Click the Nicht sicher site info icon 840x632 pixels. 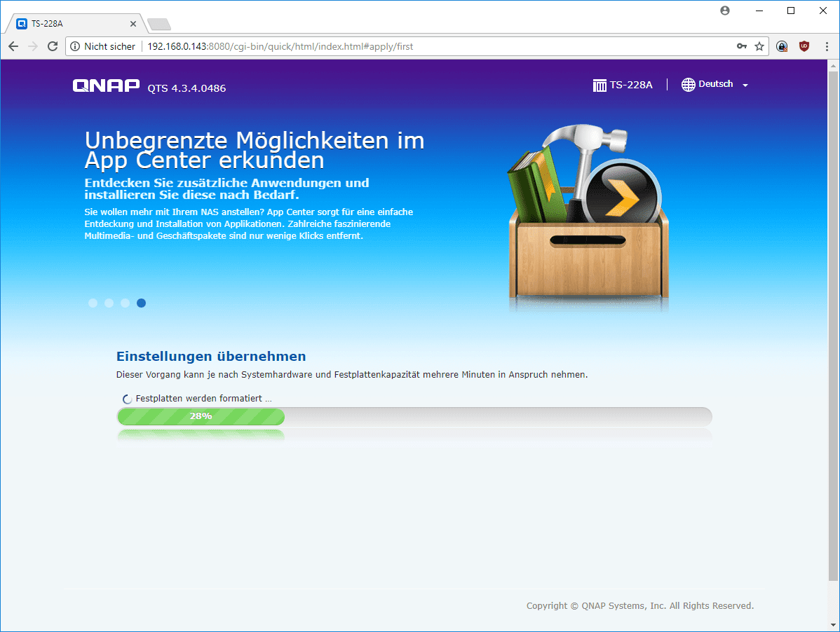75,46
